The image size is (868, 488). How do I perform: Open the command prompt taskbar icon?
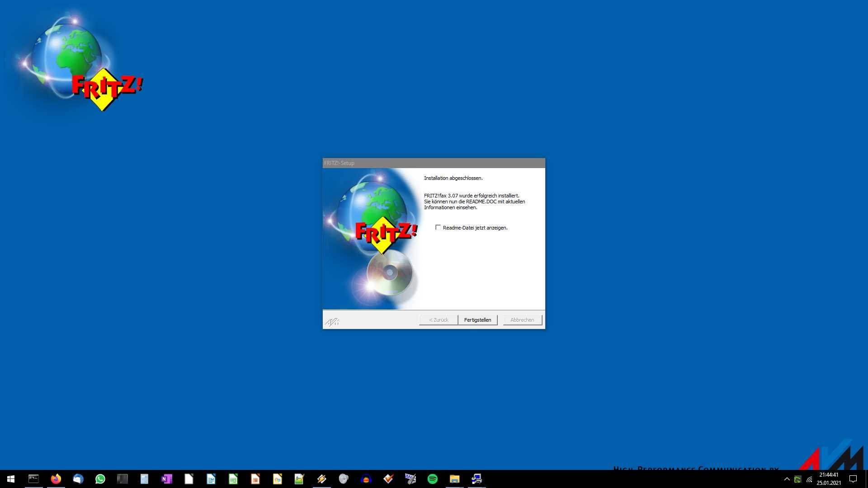pyautogui.click(x=33, y=479)
